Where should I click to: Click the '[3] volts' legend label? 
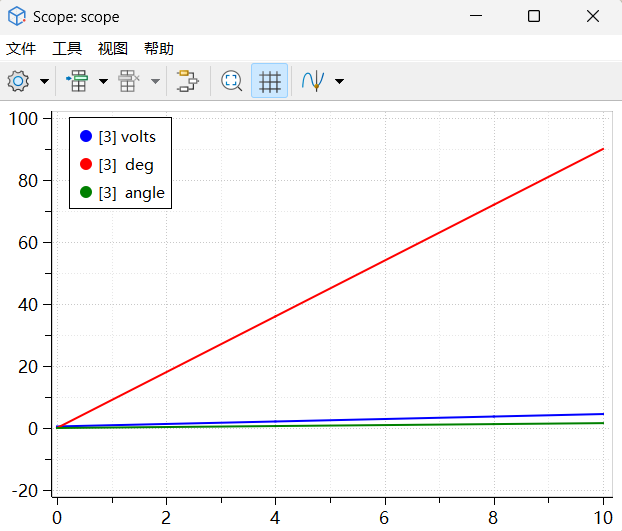[127, 137]
